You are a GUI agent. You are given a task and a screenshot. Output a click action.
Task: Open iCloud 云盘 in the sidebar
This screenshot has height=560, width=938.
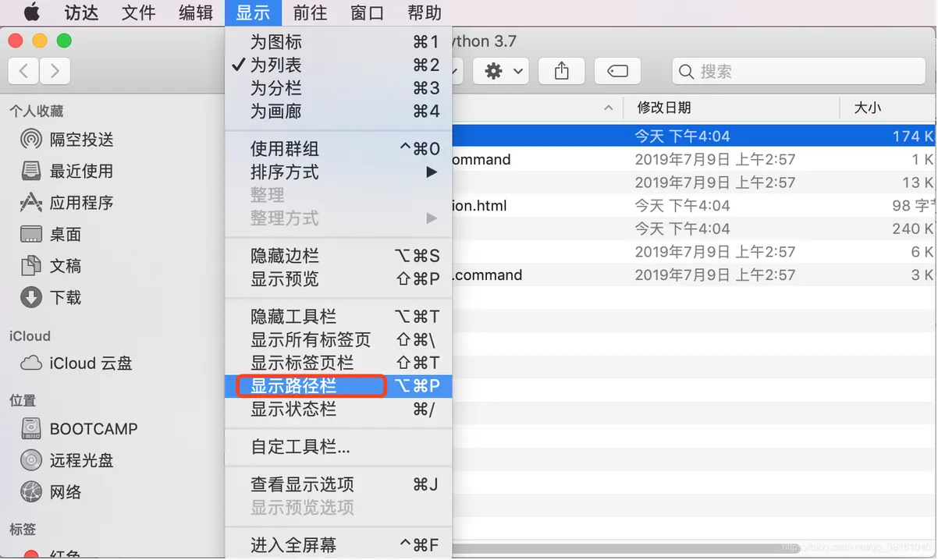(x=76, y=363)
